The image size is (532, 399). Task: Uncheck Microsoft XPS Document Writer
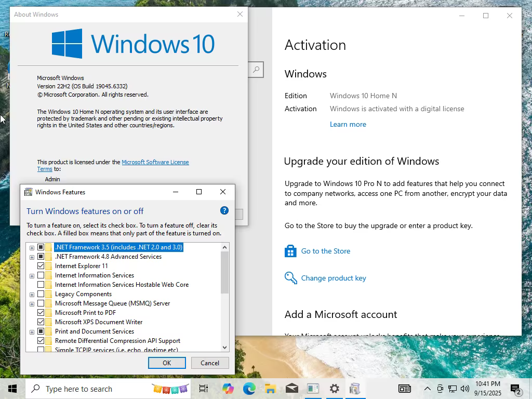pyautogui.click(x=41, y=322)
